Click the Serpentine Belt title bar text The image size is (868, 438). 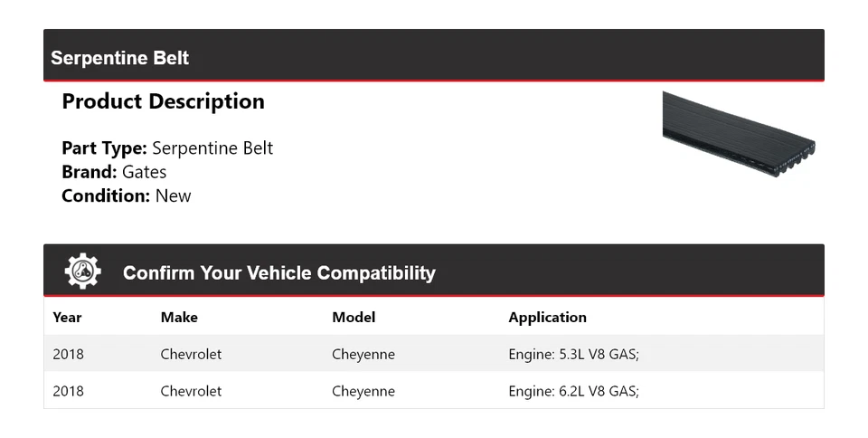[120, 58]
